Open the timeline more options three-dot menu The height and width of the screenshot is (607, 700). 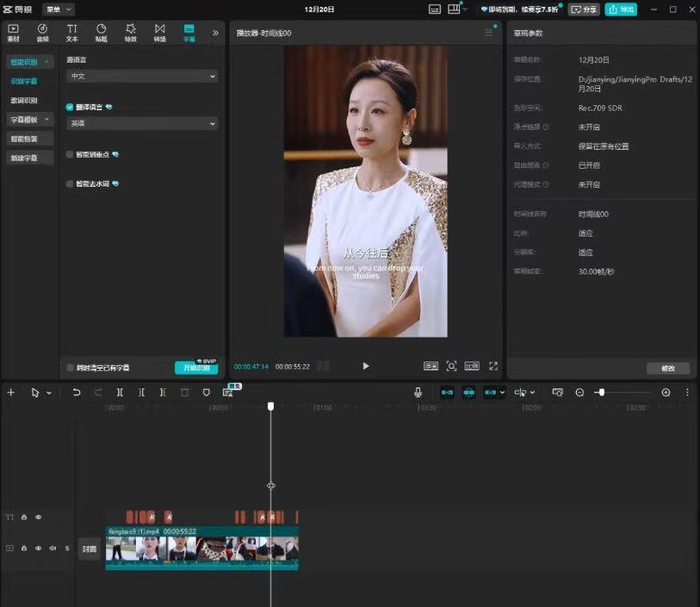click(687, 393)
